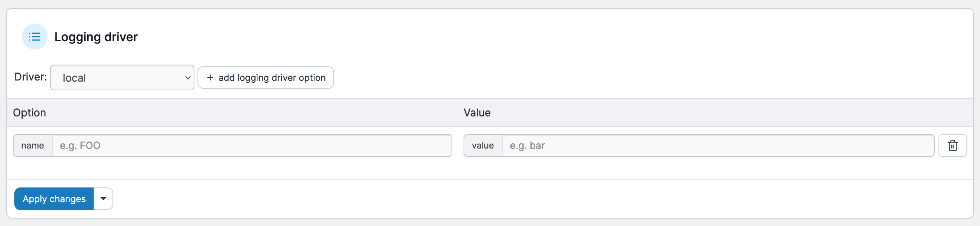Image resolution: width=980 pixels, height=226 pixels.
Task: Click the Apply changes button label text
Action: coord(54,199)
